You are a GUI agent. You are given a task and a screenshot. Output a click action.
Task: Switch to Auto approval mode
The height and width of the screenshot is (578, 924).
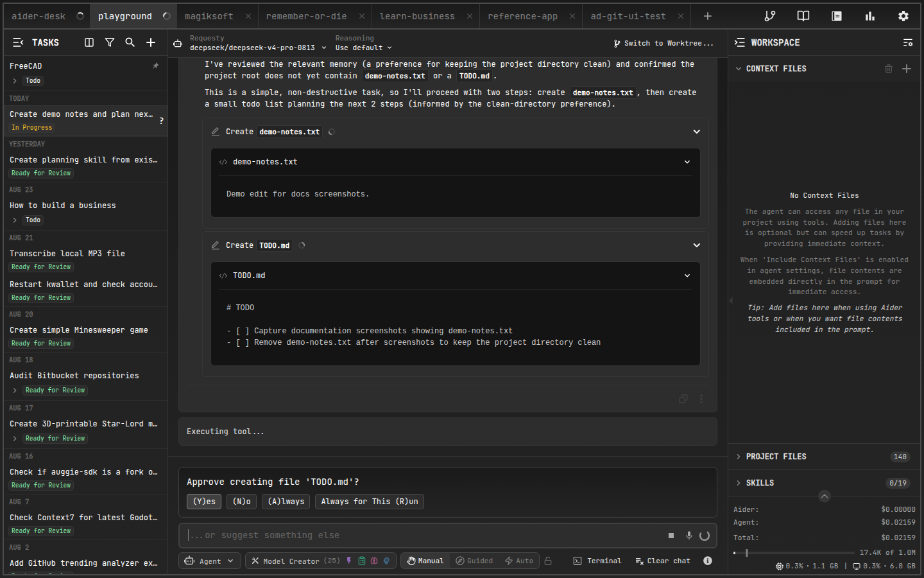(519, 561)
